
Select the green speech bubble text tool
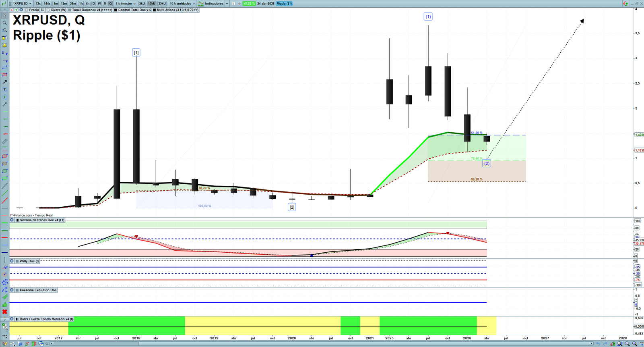click(4, 97)
